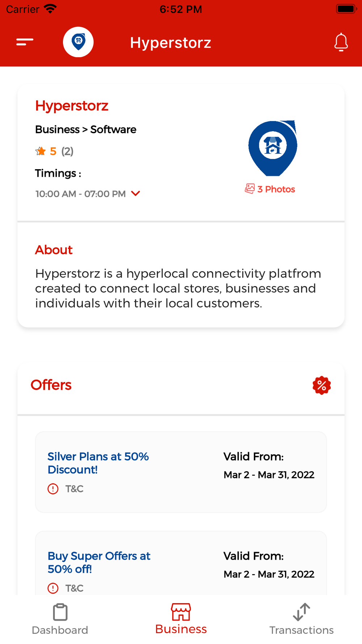Tap the offers percent badge icon
362x644 pixels.
coord(321,385)
